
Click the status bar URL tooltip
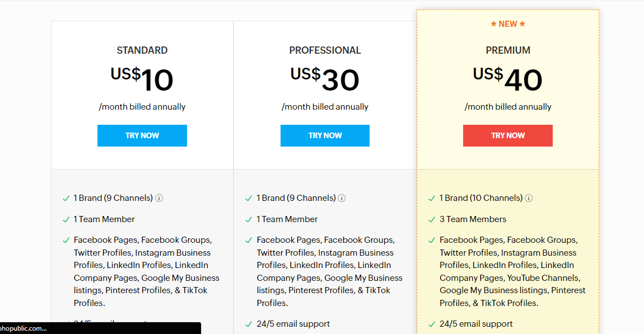[x=100, y=328]
